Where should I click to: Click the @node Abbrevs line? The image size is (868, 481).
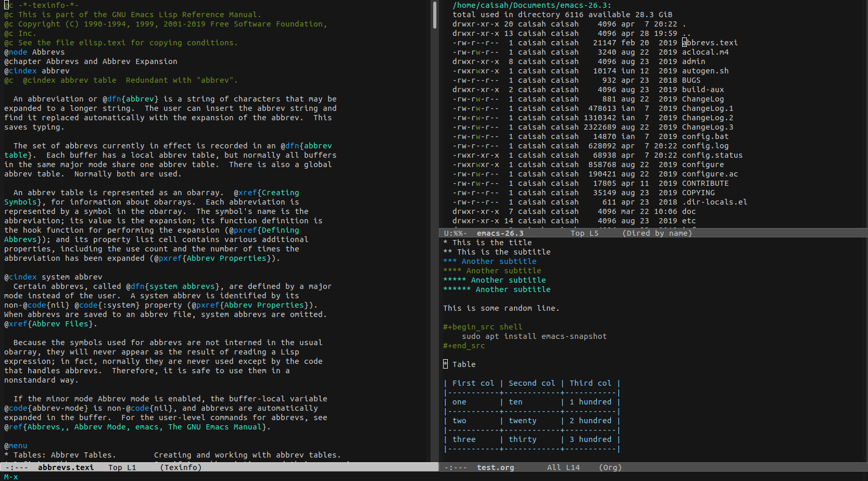pos(34,52)
